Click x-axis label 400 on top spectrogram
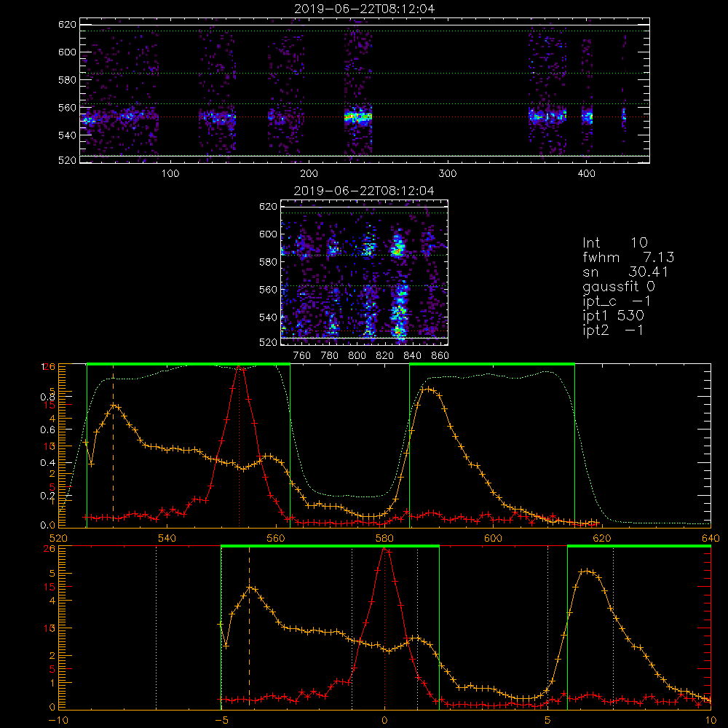This screenshot has width=728, height=728. (586, 174)
